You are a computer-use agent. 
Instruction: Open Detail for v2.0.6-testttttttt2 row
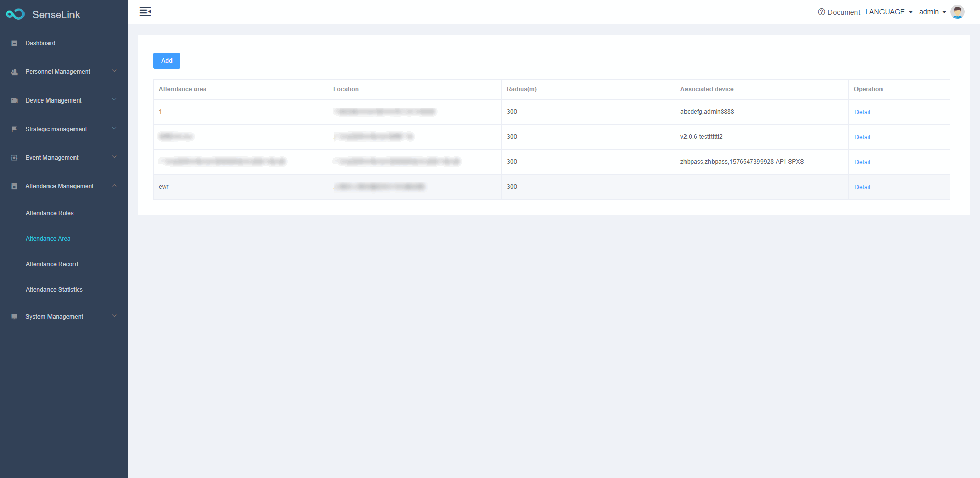862,137
